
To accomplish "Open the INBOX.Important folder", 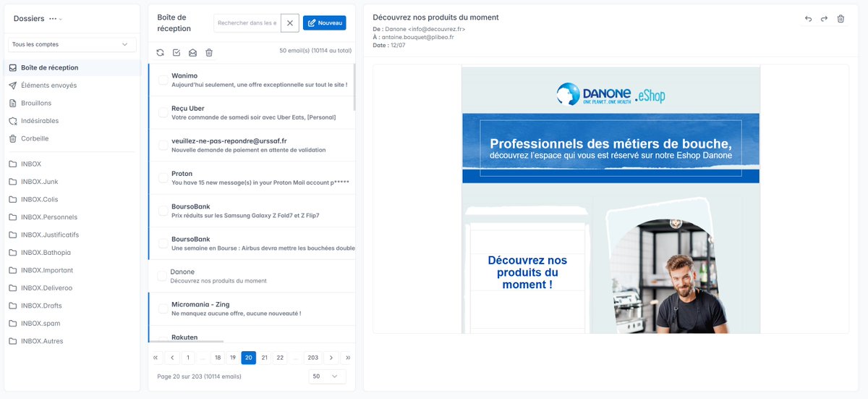I will pyautogui.click(x=72, y=270).
